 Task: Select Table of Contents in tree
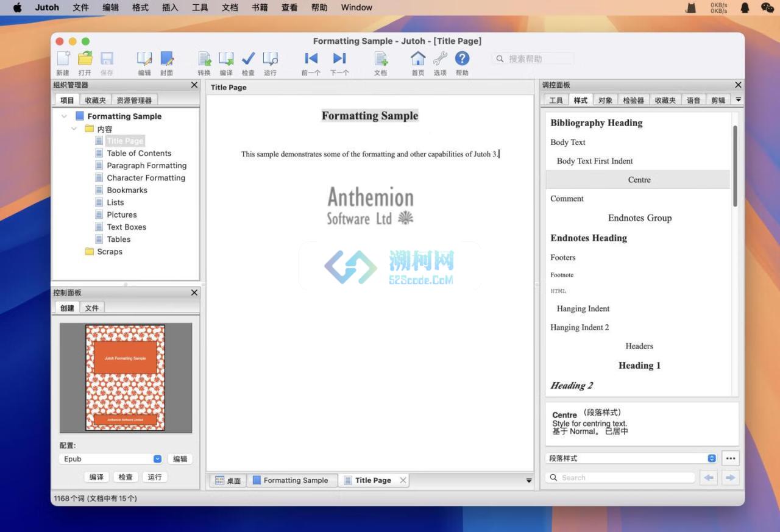pos(139,153)
